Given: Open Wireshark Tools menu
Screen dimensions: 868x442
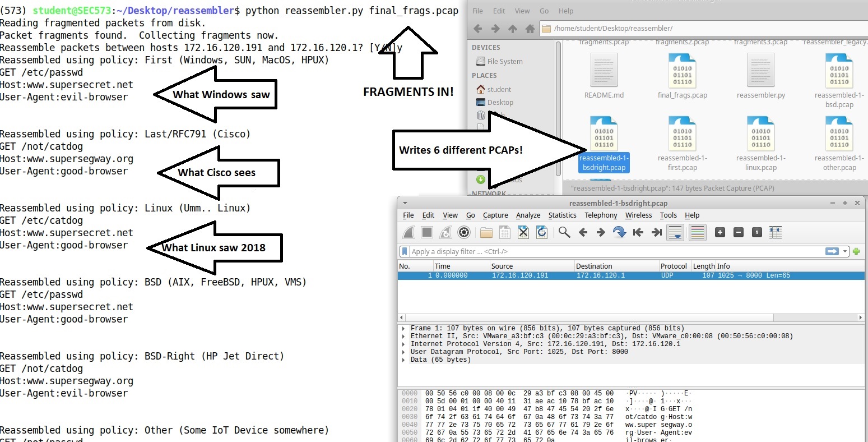Looking at the screenshot, I should coord(669,215).
